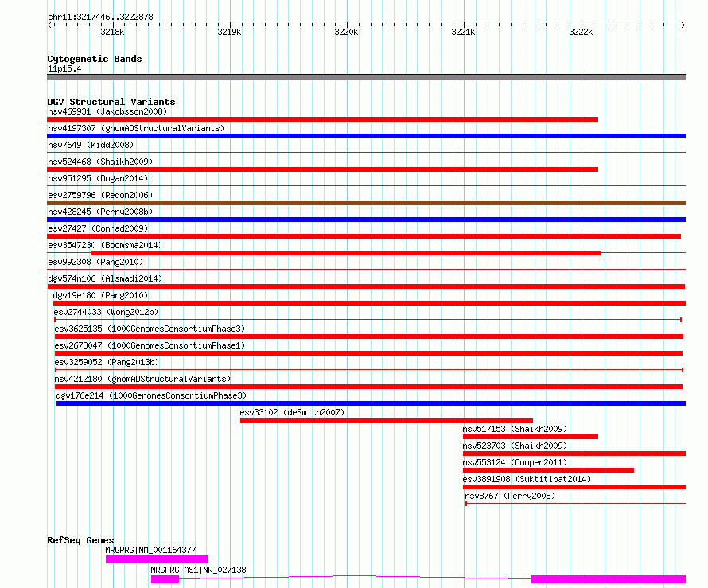Open nsv428245 (Perry2008b) variant label

tap(100, 212)
